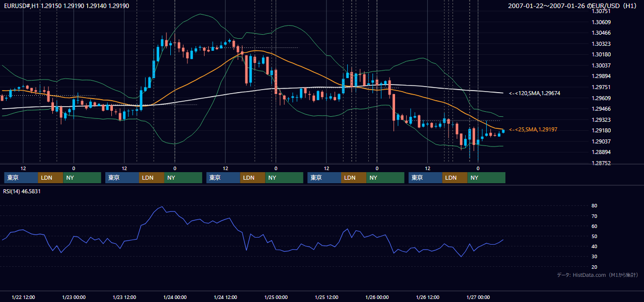Click price axis value 1.30323
The width and height of the screenshot is (644, 302).
602,44
